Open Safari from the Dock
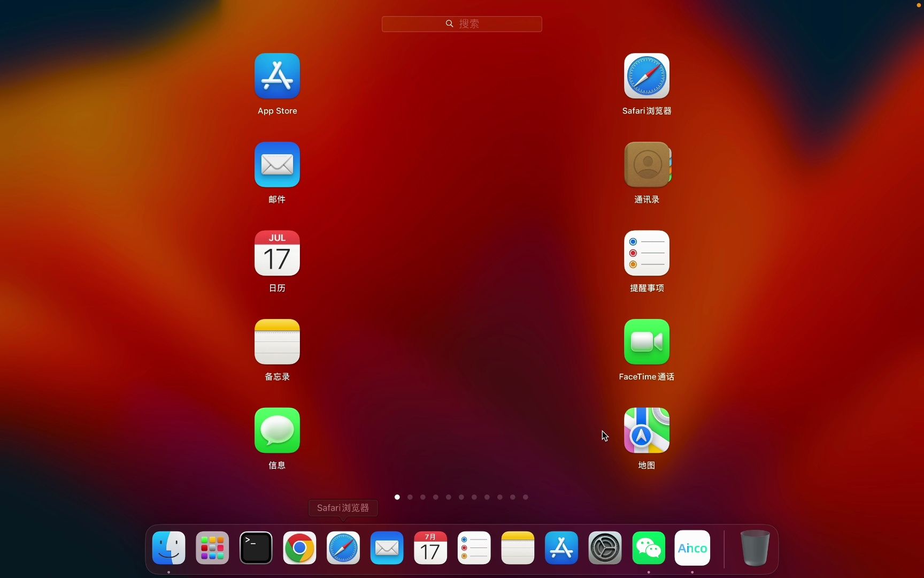Viewport: 924px width, 578px height. click(x=343, y=548)
